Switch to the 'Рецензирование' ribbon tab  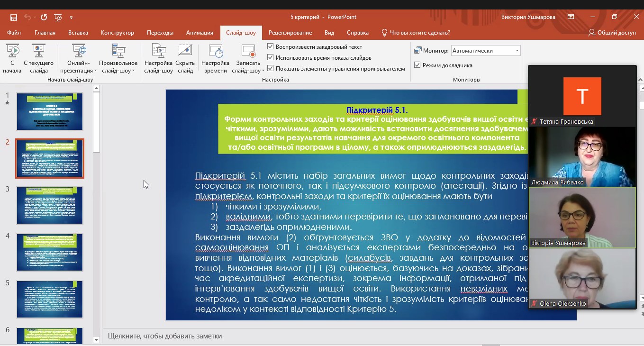coord(290,33)
